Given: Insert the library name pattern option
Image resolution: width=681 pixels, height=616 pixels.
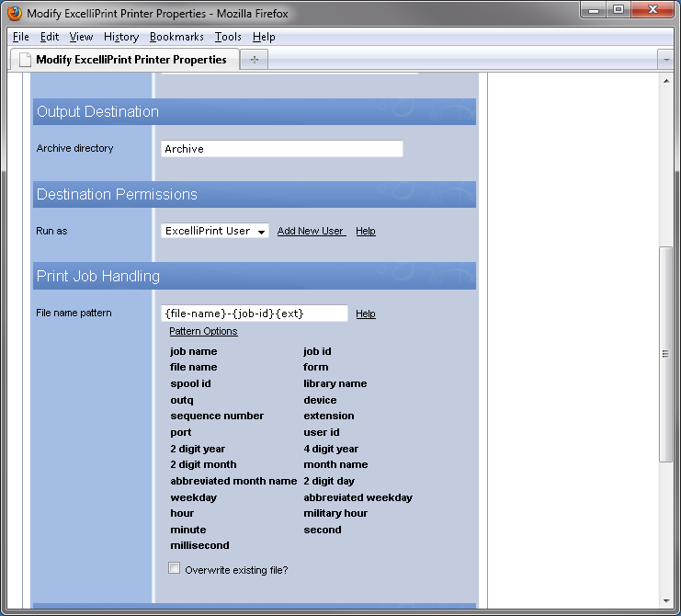Looking at the screenshot, I should (335, 383).
